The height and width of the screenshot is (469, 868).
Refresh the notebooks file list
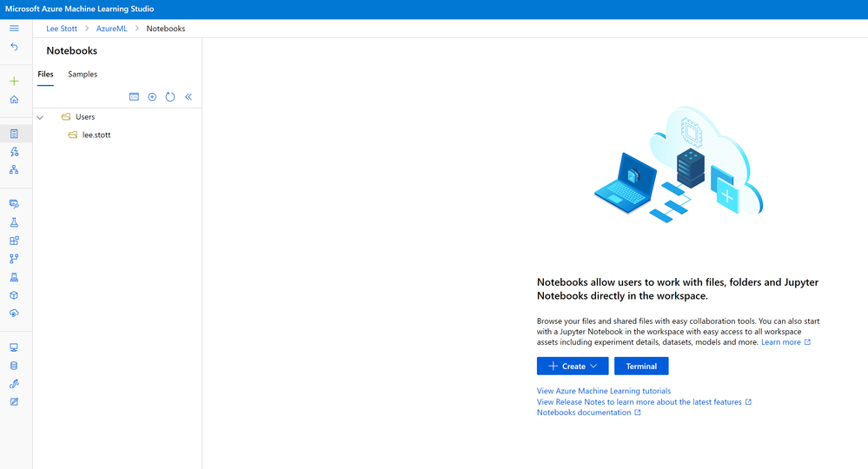point(170,96)
